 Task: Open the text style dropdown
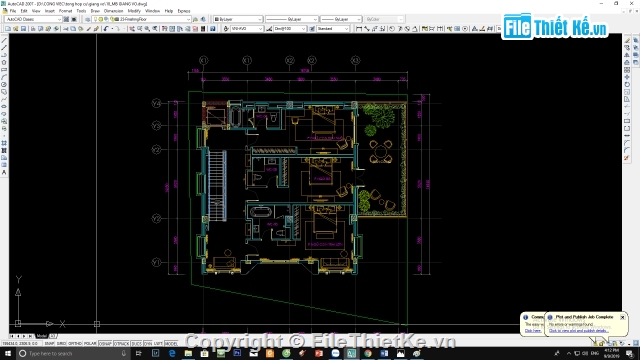247,29
